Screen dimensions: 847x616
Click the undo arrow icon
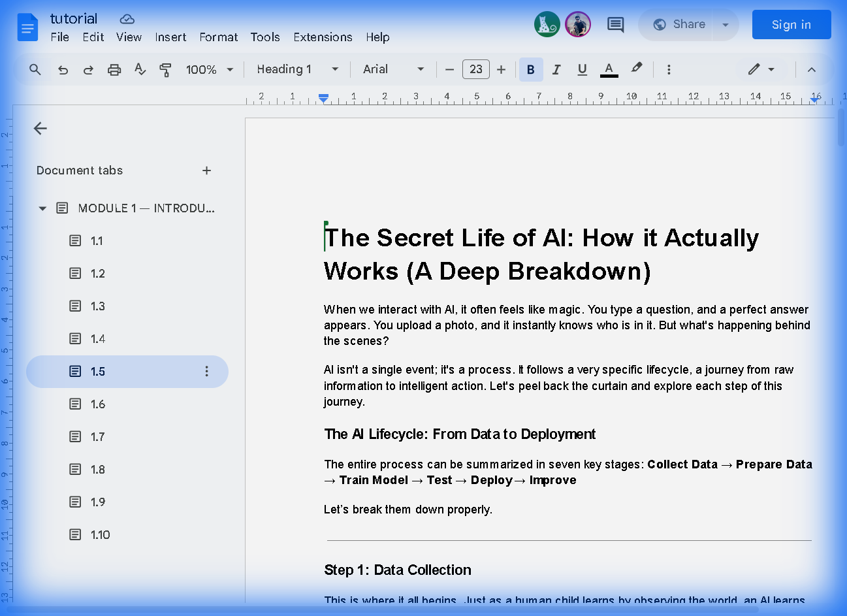[63, 70]
